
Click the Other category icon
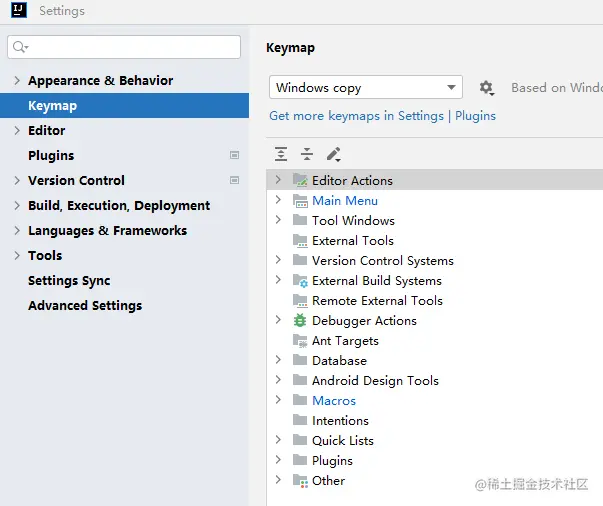[300, 481]
